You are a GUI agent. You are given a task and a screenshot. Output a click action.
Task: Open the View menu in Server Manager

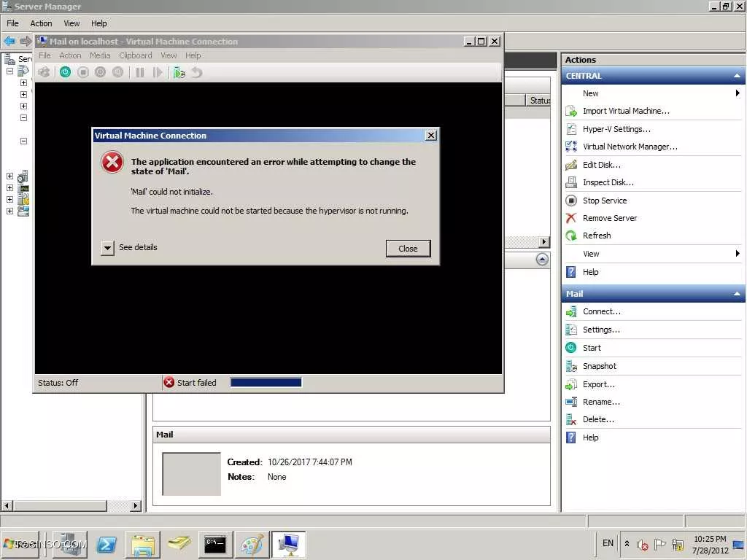pyautogui.click(x=71, y=23)
